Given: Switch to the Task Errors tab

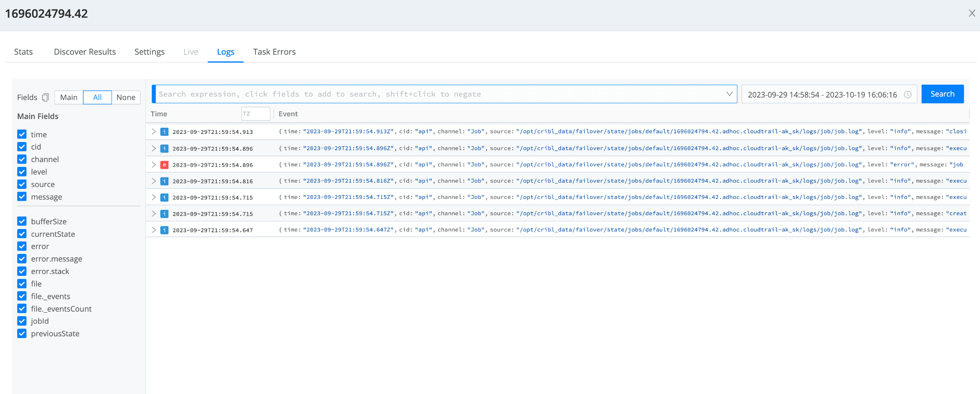Looking at the screenshot, I should point(274,52).
